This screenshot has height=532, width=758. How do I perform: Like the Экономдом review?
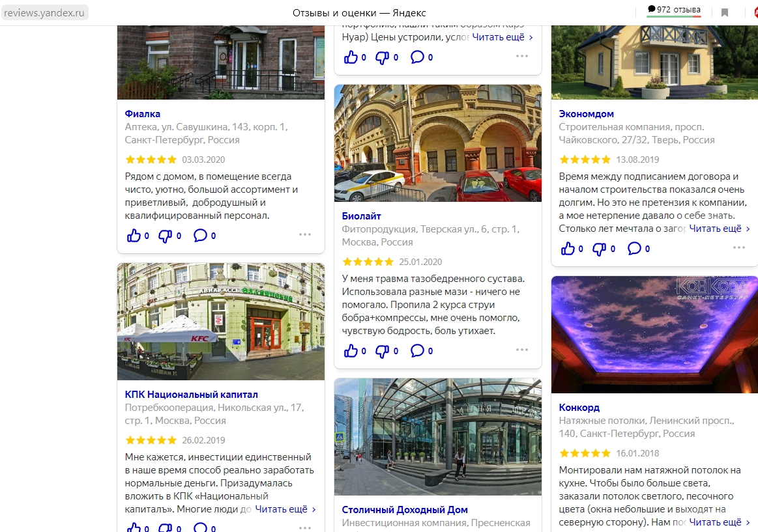572,249
